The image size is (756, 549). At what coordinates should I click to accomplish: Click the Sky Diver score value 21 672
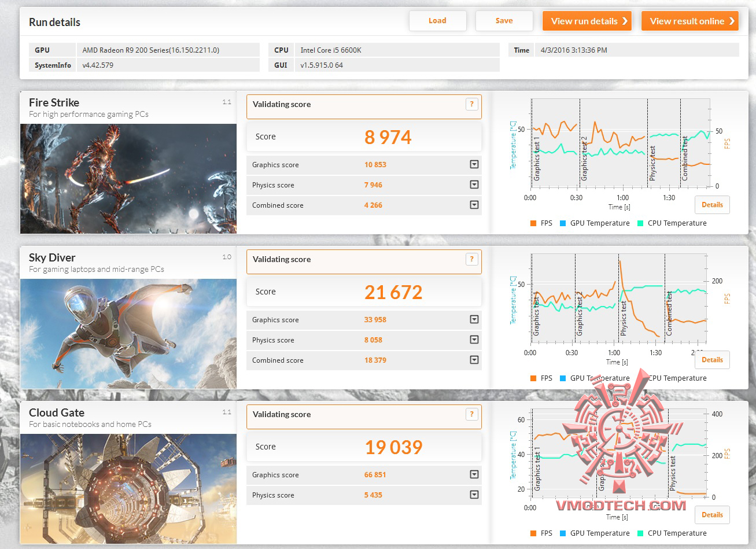pos(393,292)
